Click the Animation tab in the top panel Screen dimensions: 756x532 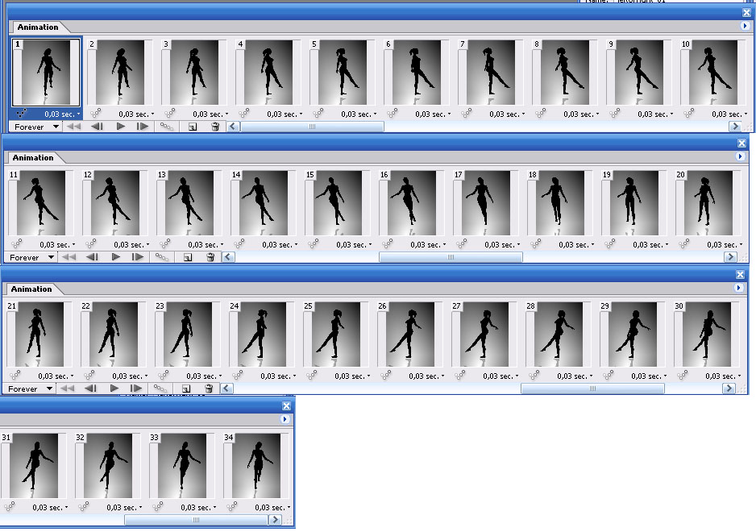pyautogui.click(x=38, y=27)
